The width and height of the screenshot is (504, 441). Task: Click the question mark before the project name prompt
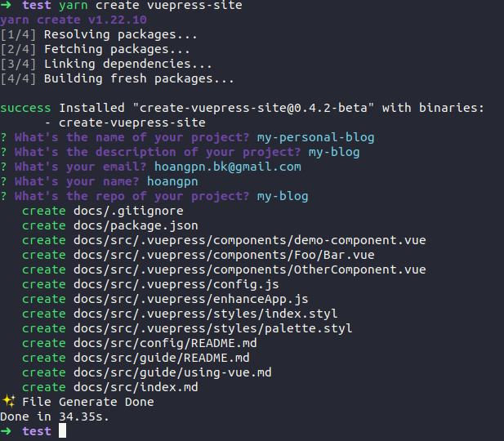[x=4, y=137]
